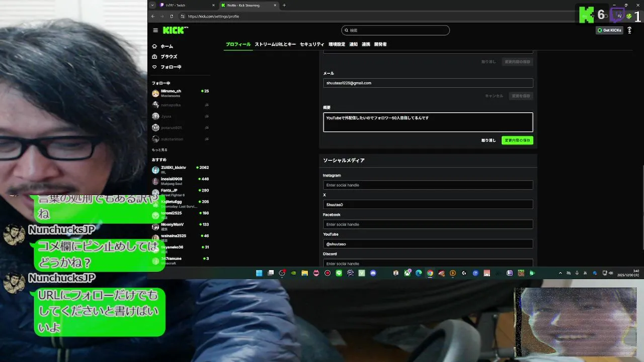The image size is (644, 362).
Task: Click the Facebook handle field
Action: (x=428, y=224)
